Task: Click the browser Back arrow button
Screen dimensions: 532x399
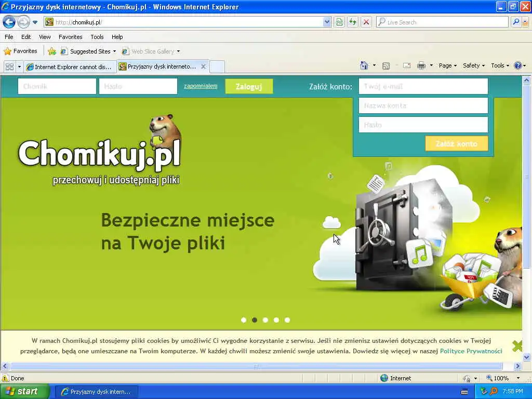Action: (9, 22)
